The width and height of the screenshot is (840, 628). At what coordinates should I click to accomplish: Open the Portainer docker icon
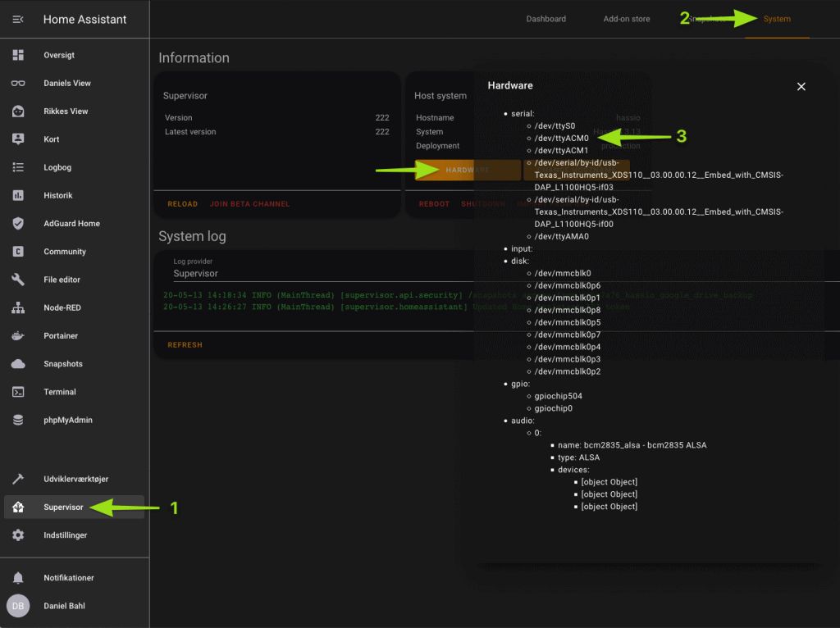(18, 335)
